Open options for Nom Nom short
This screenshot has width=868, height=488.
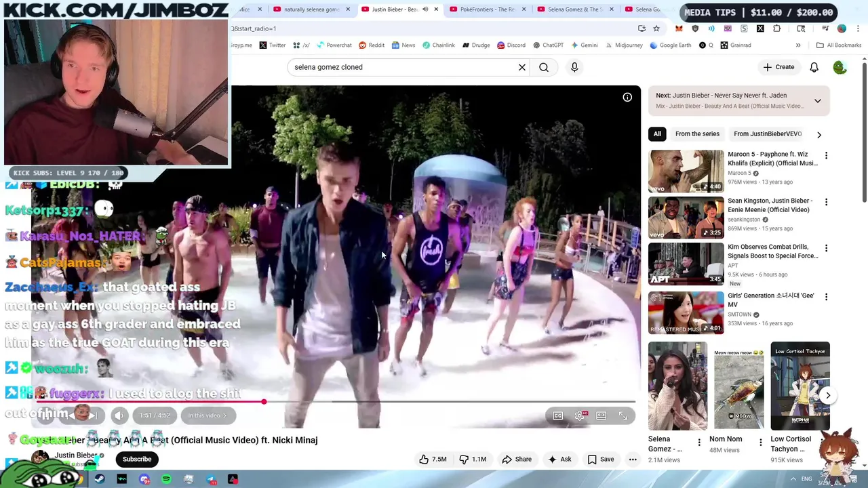pos(760,443)
